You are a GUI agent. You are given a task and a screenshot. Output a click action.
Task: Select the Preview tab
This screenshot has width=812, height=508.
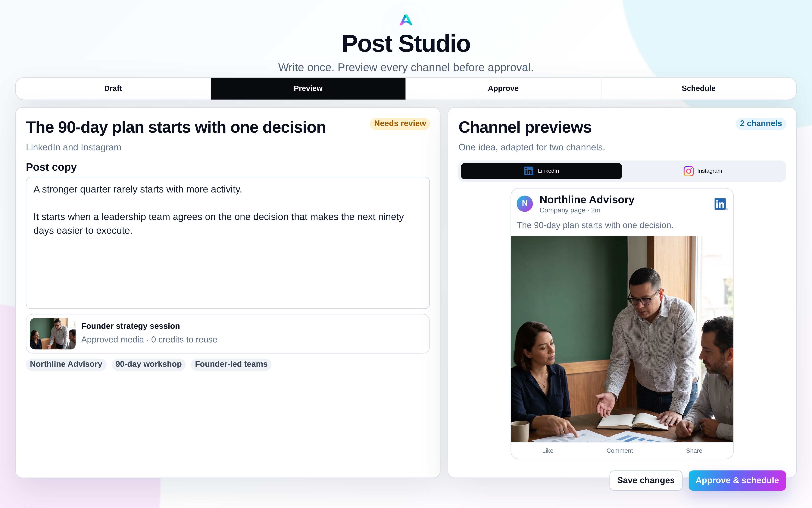[308, 88]
